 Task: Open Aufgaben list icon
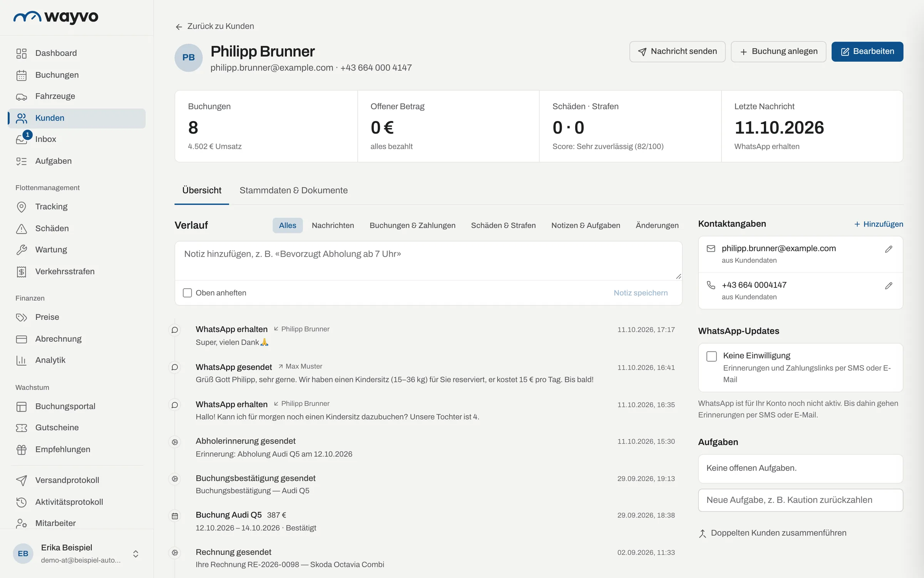pyautogui.click(x=22, y=161)
